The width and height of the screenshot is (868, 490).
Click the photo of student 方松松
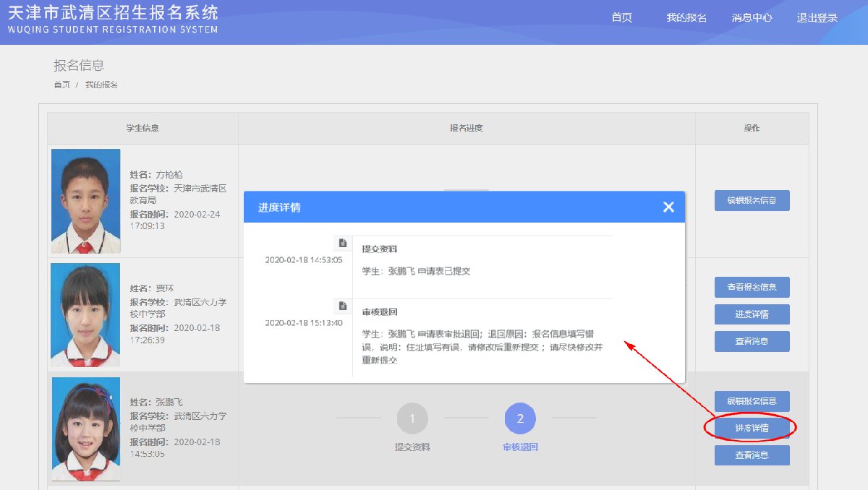pyautogui.click(x=86, y=201)
